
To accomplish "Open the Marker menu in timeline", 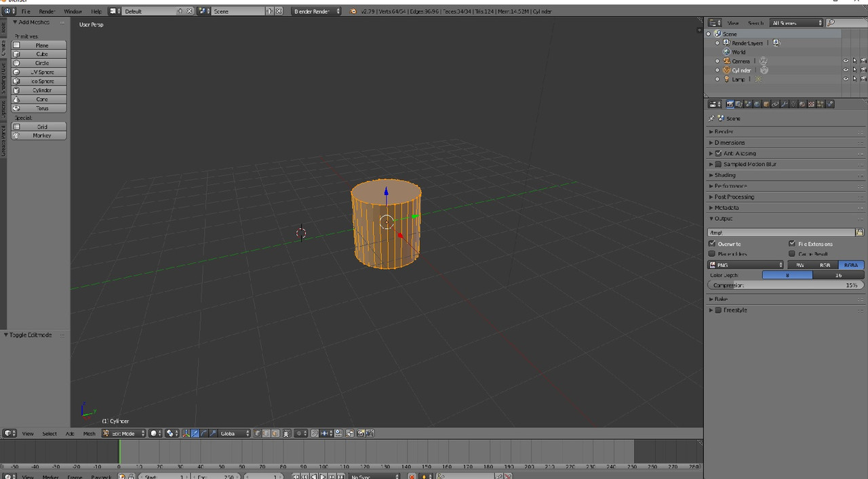I will pos(50,476).
